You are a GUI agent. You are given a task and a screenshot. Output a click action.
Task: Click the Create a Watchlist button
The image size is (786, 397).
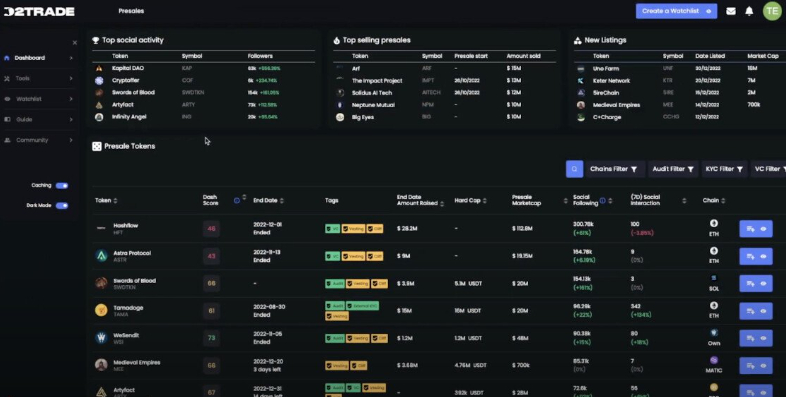point(676,11)
